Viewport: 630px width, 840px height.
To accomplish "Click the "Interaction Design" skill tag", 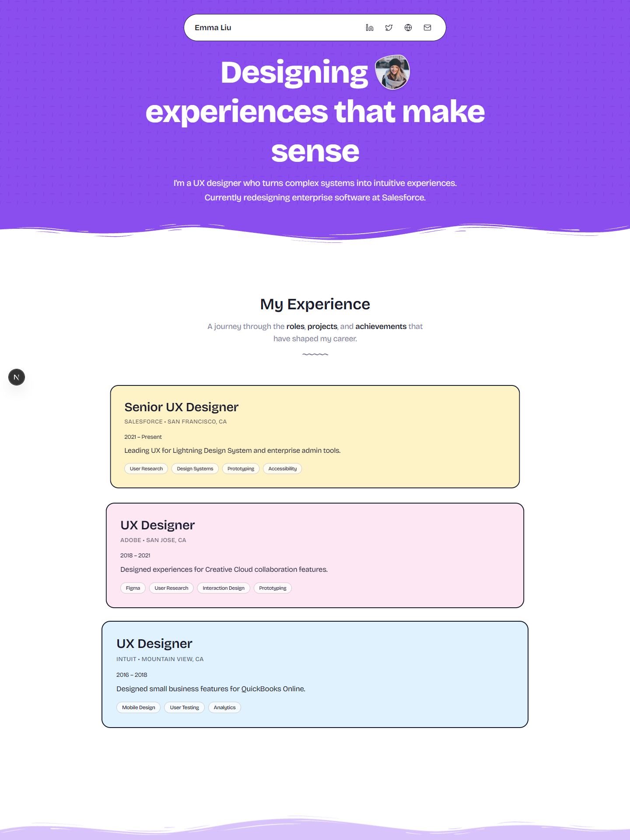I will point(223,588).
